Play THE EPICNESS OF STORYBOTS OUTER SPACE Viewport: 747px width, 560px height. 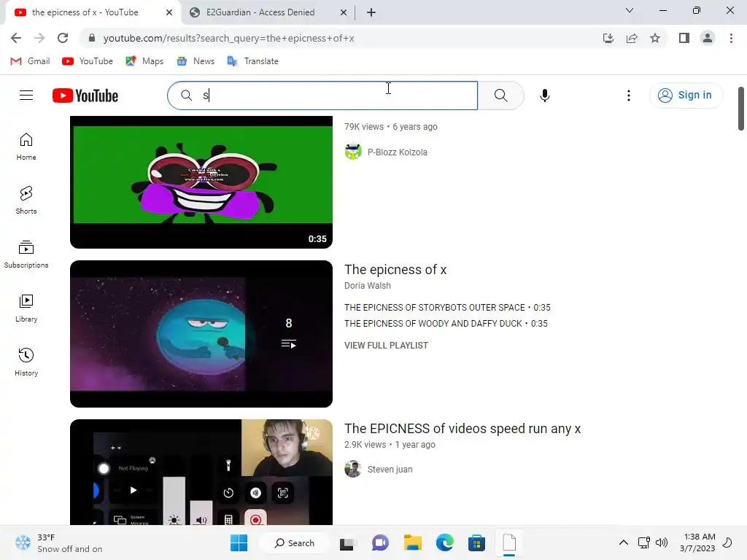[447, 308]
